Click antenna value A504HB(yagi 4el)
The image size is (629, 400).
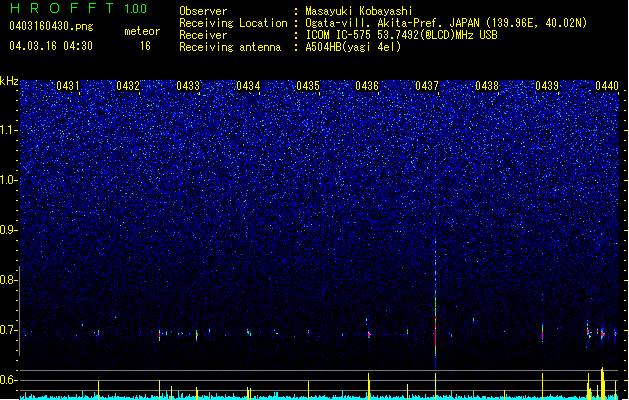click(x=353, y=47)
